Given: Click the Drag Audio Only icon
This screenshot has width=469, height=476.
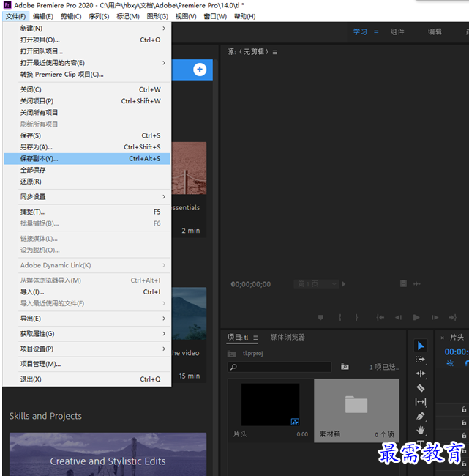Looking at the screenshot, I should (417, 284).
